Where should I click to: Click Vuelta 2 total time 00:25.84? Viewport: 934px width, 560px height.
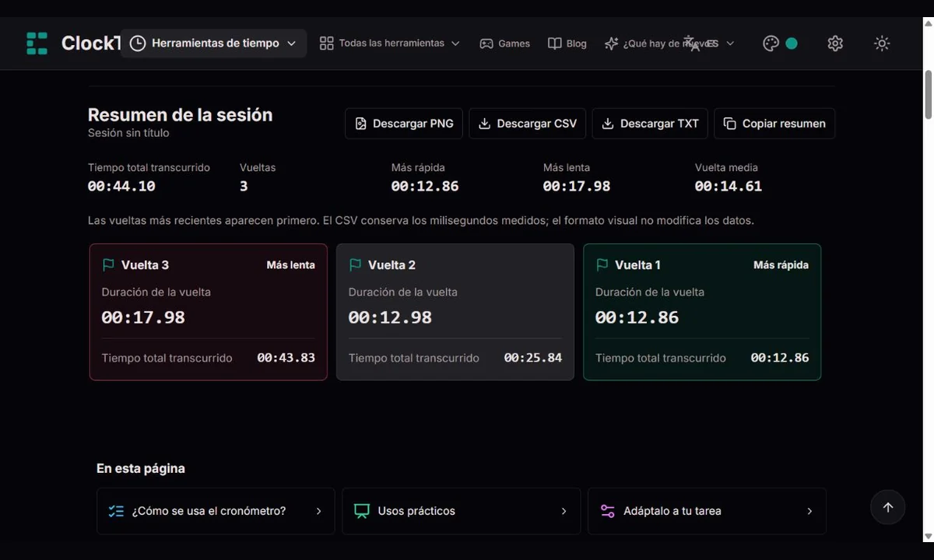(532, 358)
